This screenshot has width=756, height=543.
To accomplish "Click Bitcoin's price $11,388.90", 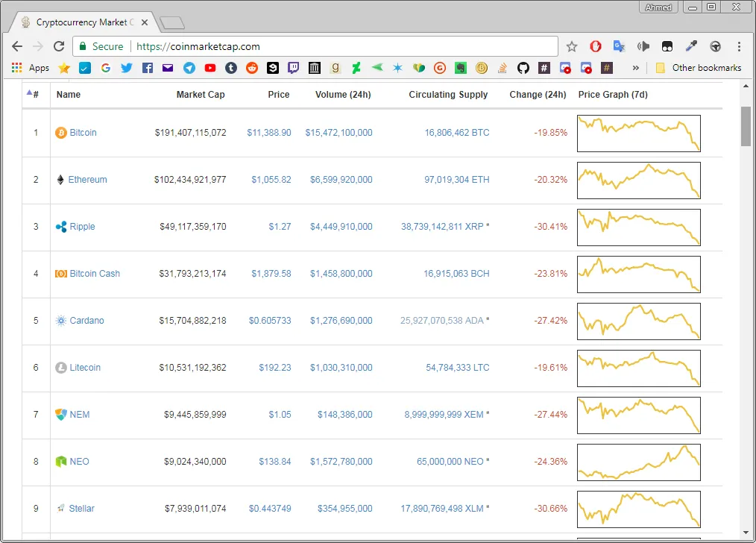I will pyautogui.click(x=269, y=133).
